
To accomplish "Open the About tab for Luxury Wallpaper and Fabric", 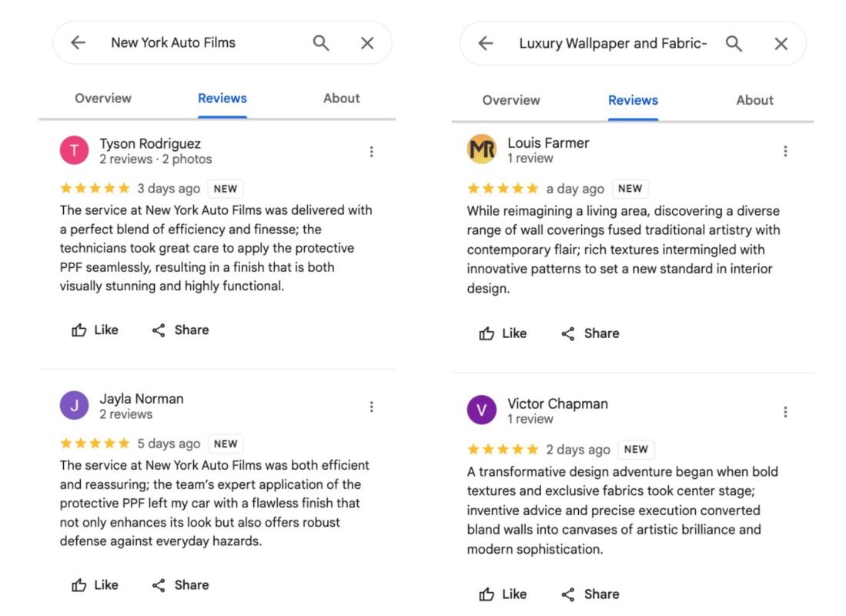I will (x=754, y=100).
